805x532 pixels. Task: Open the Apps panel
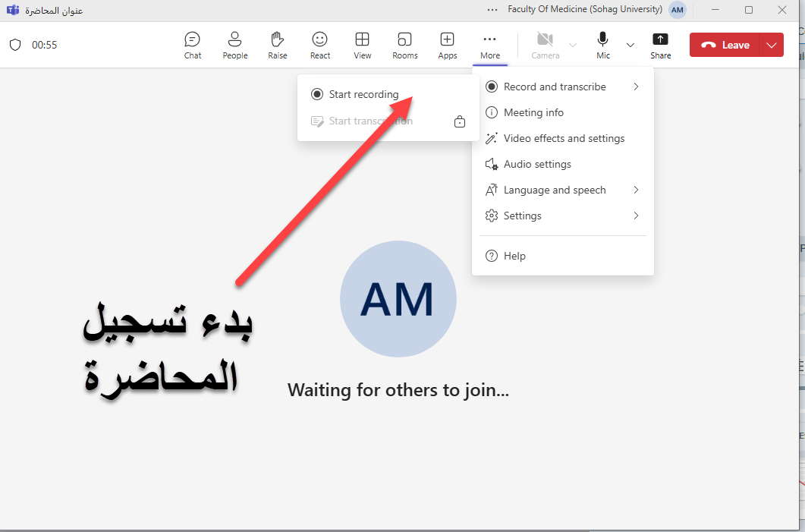point(448,45)
